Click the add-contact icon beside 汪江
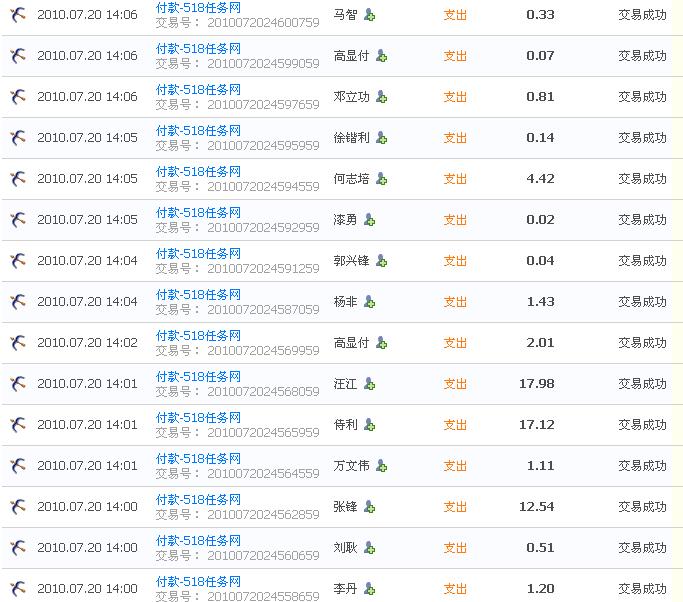The width and height of the screenshot is (683, 602). point(370,384)
